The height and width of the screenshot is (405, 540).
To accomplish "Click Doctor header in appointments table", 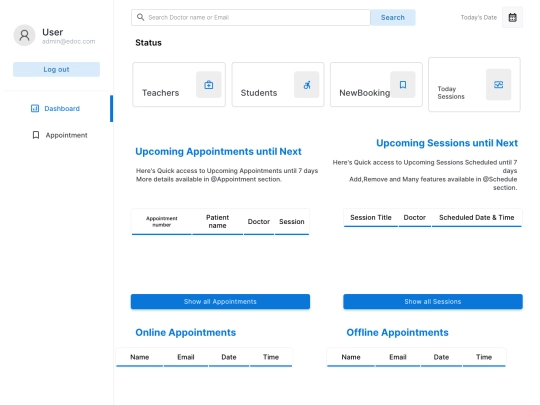I will point(259,221).
